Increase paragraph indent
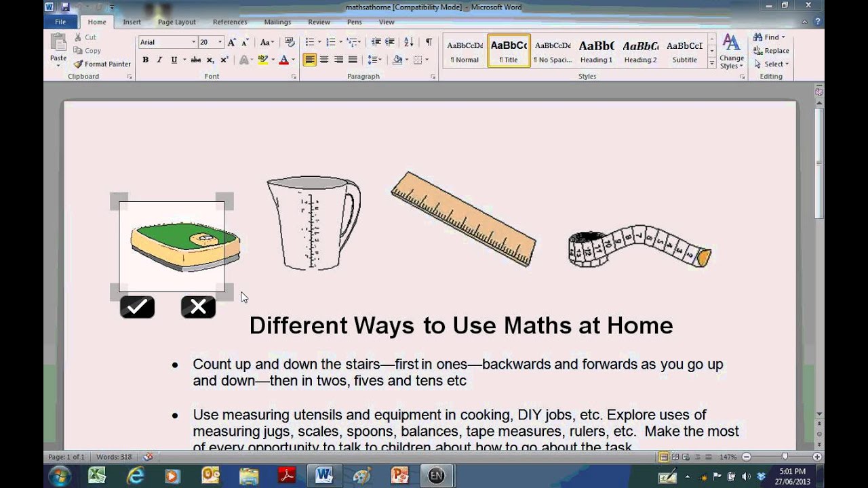The width and height of the screenshot is (868, 488). pos(390,42)
